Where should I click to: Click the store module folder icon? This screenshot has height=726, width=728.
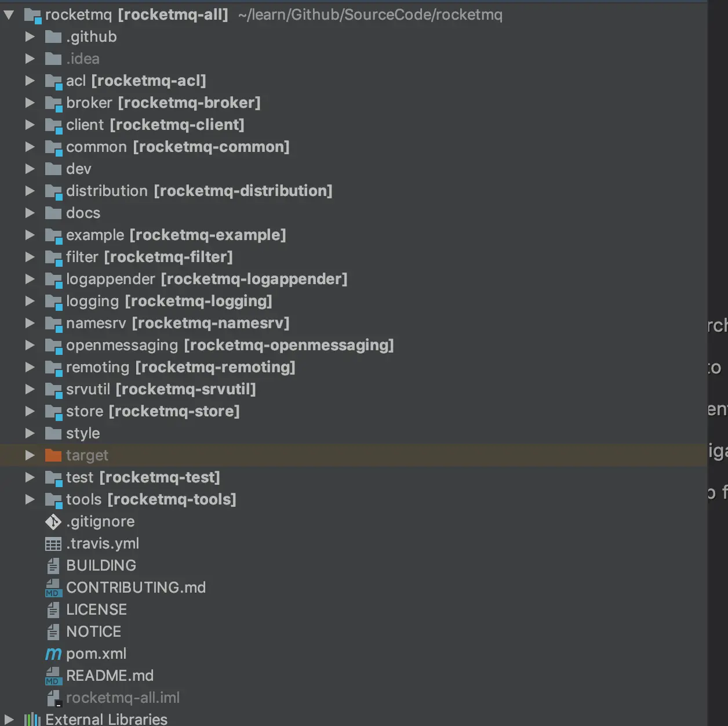(54, 412)
